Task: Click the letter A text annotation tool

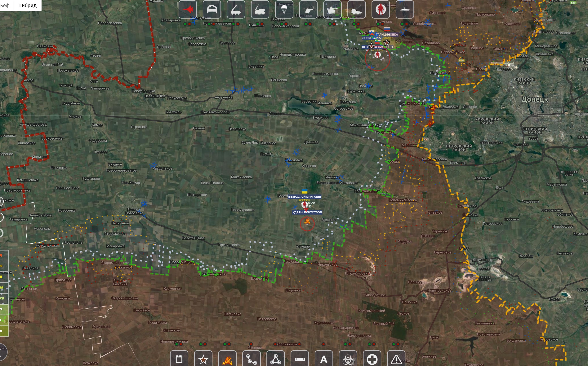Action: point(324,359)
